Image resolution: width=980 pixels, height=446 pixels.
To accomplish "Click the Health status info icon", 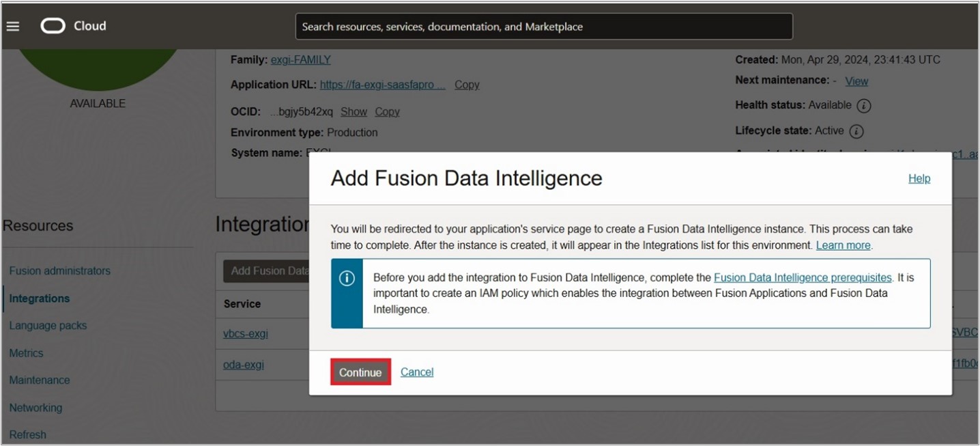I will point(863,106).
